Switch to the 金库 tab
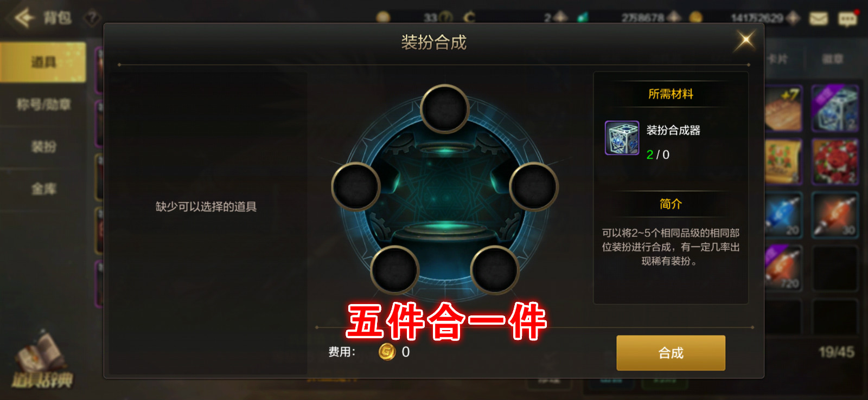 point(43,189)
